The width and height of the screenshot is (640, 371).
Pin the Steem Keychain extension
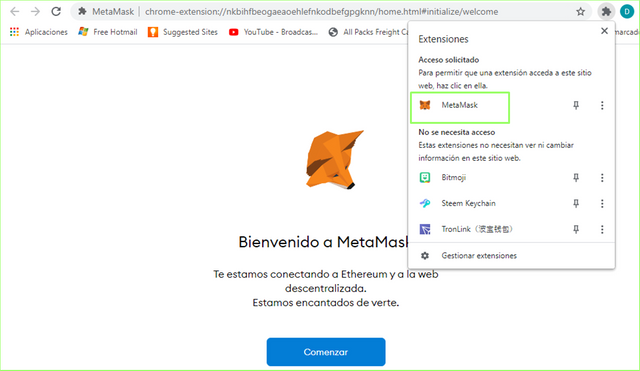(576, 203)
